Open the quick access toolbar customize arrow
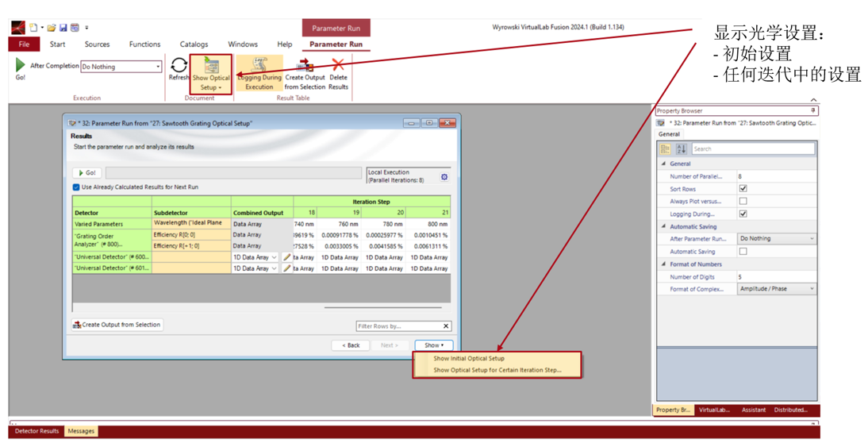 [x=86, y=27]
